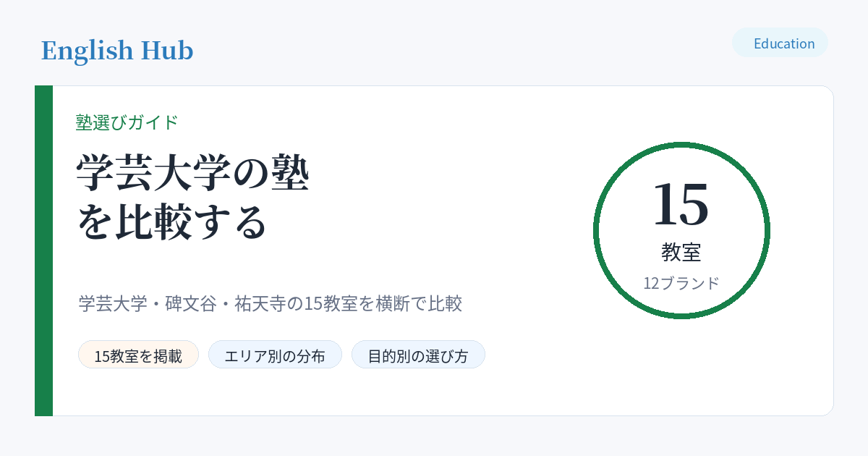Select the 目的別の選び方 tag pill
This screenshot has width=868, height=456.
tap(418, 355)
